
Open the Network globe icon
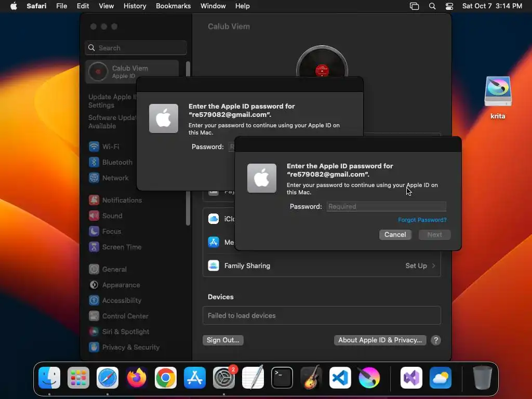[94, 178]
